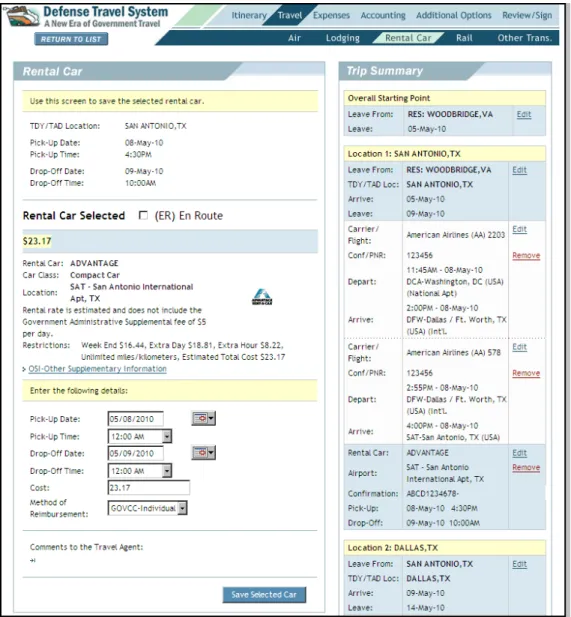Viewport: 571px width, 617px height.
Task: Click the Compact Car class text
Action: (95, 275)
